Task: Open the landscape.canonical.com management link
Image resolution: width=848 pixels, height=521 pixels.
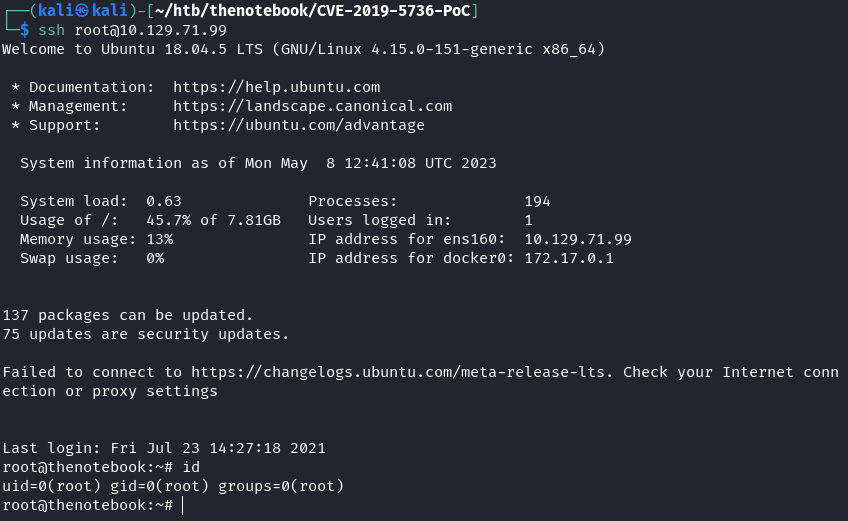Action: pos(312,106)
